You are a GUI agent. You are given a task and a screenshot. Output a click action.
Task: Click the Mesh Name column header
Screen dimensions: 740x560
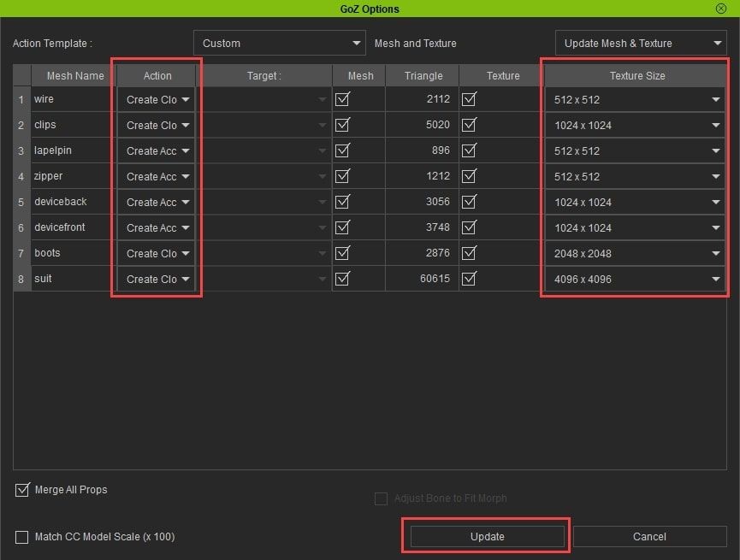[x=74, y=76]
